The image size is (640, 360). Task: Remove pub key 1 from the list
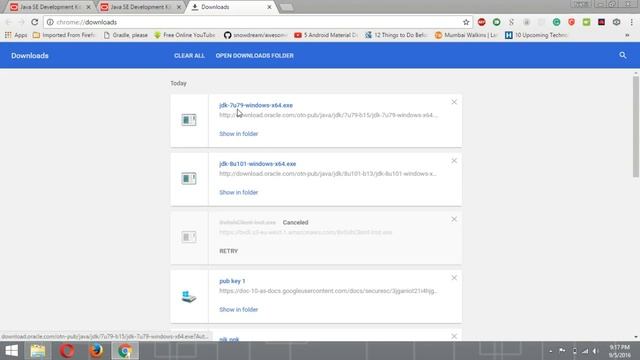tap(454, 278)
